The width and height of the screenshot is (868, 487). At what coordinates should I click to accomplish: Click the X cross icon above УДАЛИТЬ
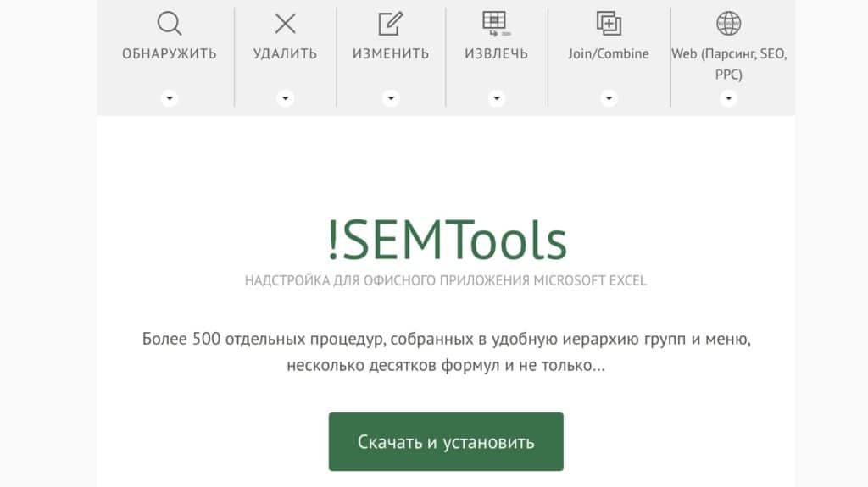point(286,24)
